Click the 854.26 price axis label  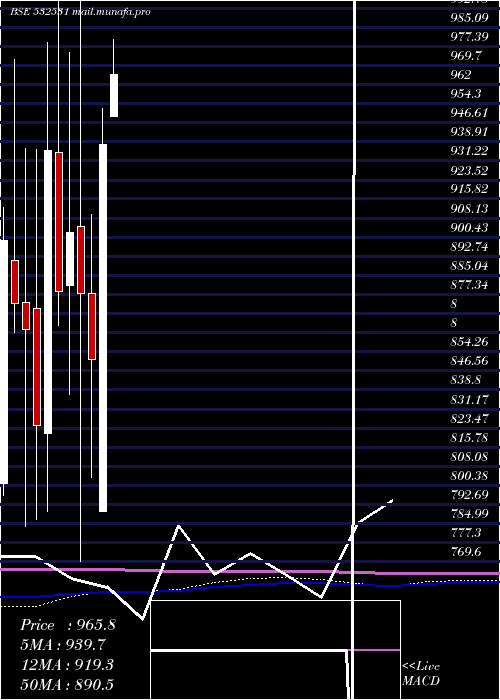(469, 342)
